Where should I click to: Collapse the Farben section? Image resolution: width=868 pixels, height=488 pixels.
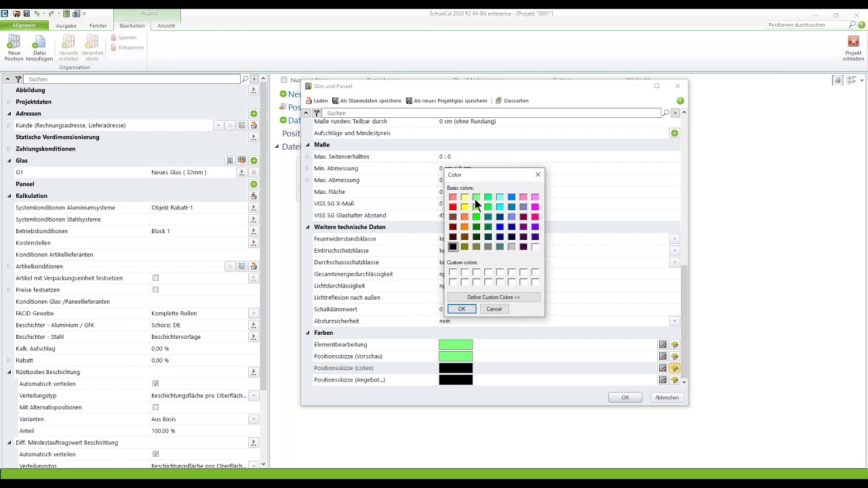pyautogui.click(x=307, y=333)
